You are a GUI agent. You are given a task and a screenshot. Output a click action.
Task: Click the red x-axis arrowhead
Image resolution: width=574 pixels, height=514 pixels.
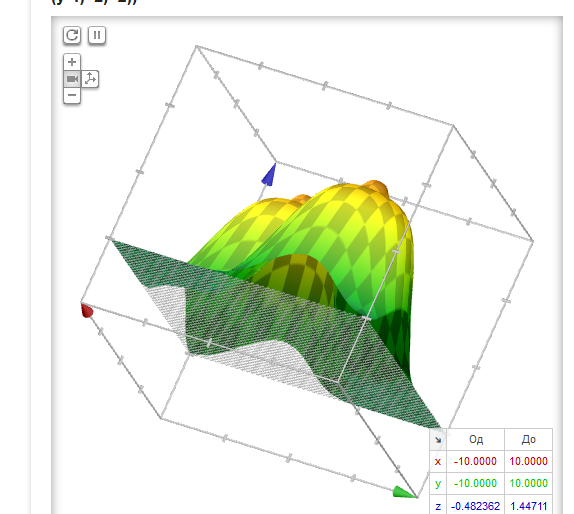tap(86, 310)
